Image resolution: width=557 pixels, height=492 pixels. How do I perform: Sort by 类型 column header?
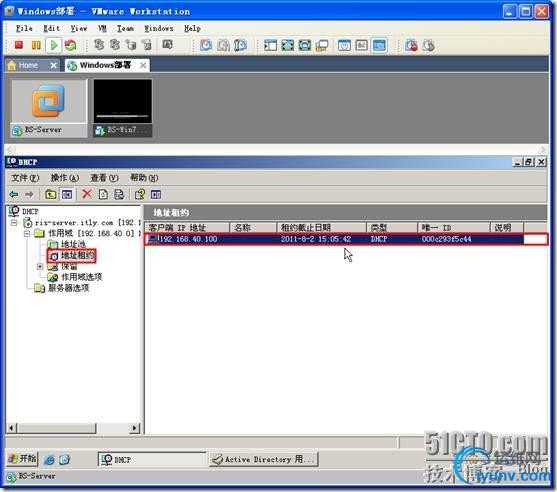point(392,227)
